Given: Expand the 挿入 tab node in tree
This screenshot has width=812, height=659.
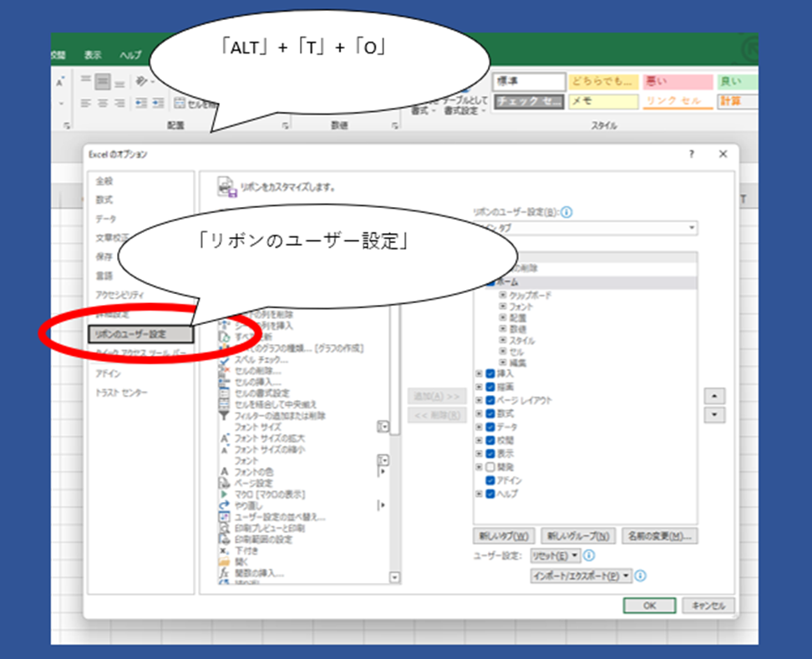Looking at the screenshot, I should tap(479, 373).
